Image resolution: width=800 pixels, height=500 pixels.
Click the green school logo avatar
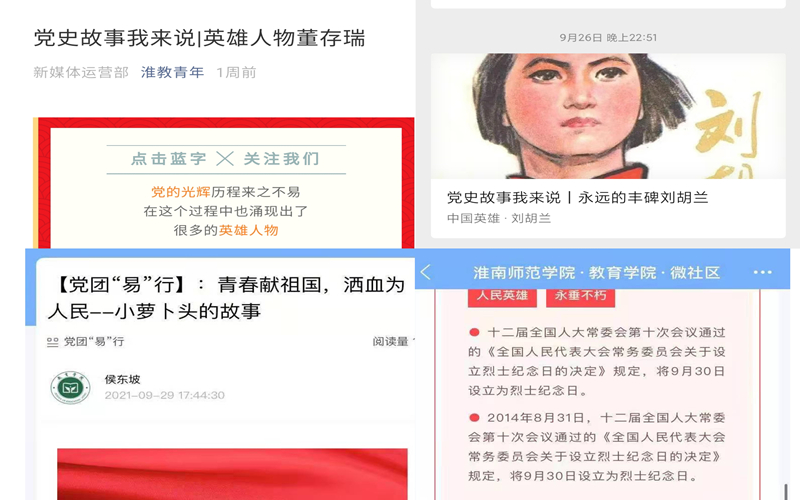(70, 388)
